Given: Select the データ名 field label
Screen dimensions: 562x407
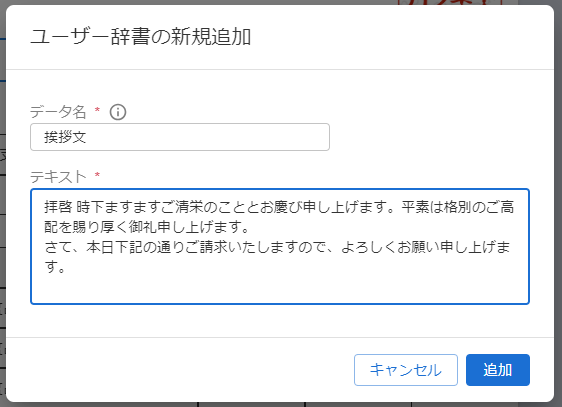Looking at the screenshot, I should click(x=58, y=112).
